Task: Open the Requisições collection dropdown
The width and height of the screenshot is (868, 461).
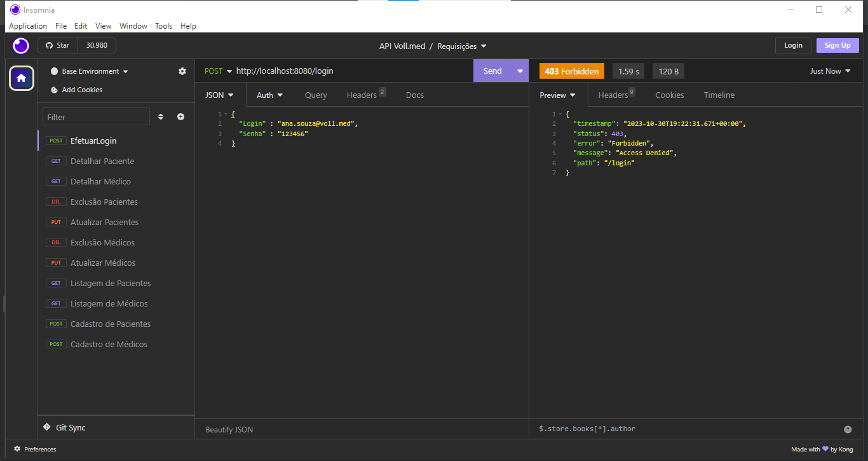Action: pyautogui.click(x=462, y=46)
